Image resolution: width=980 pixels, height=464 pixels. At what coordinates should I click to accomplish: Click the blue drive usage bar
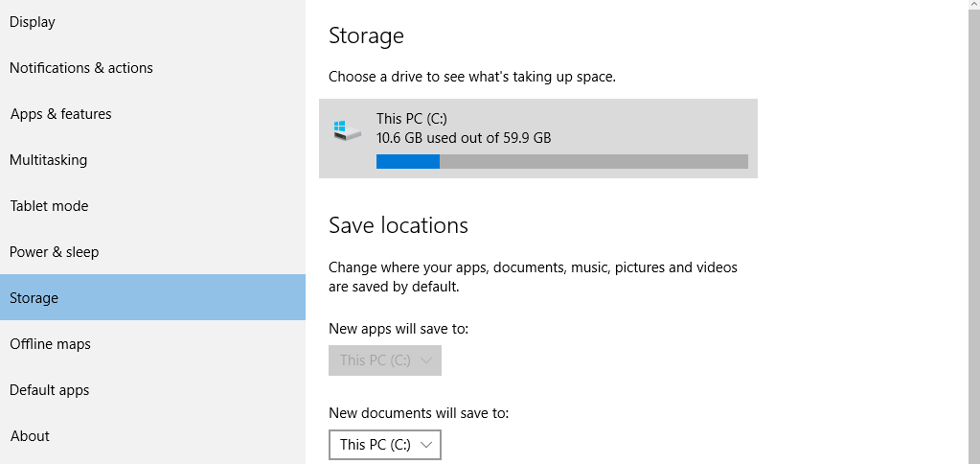click(x=408, y=162)
